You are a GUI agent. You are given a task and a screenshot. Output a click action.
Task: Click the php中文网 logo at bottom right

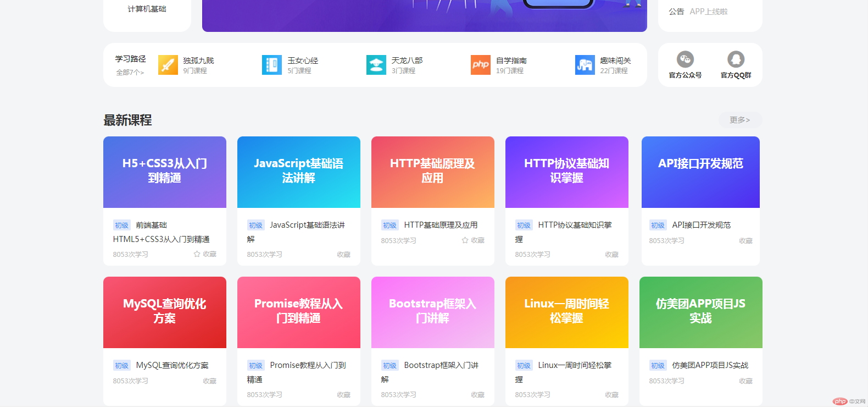pos(849,402)
